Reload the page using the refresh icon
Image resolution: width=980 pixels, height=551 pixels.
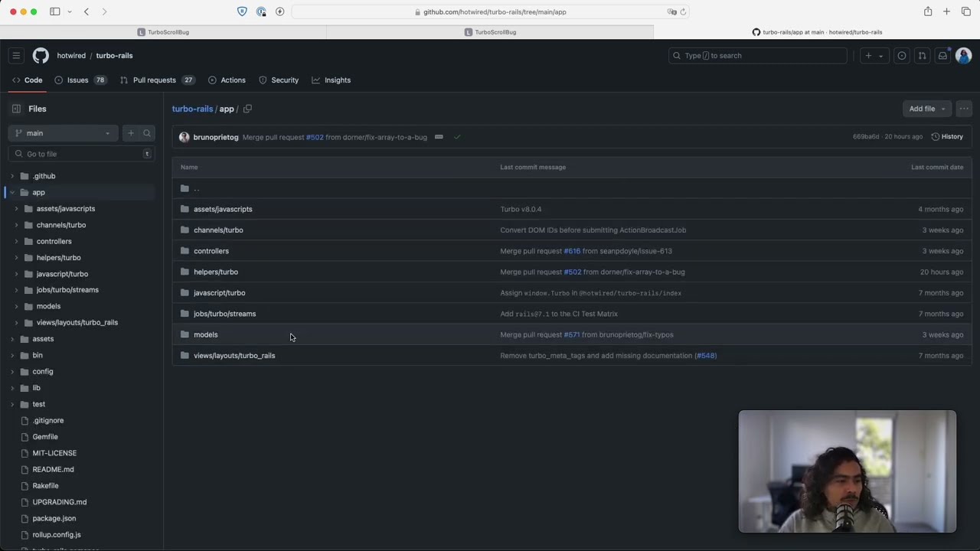point(683,11)
